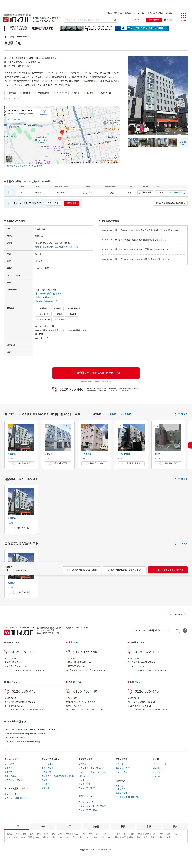Click the red map location pin
The image size is (192, 868).
coord(62,132)
